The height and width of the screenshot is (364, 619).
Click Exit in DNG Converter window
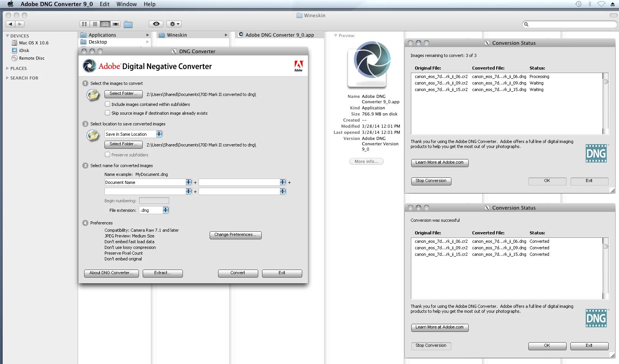click(x=282, y=273)
